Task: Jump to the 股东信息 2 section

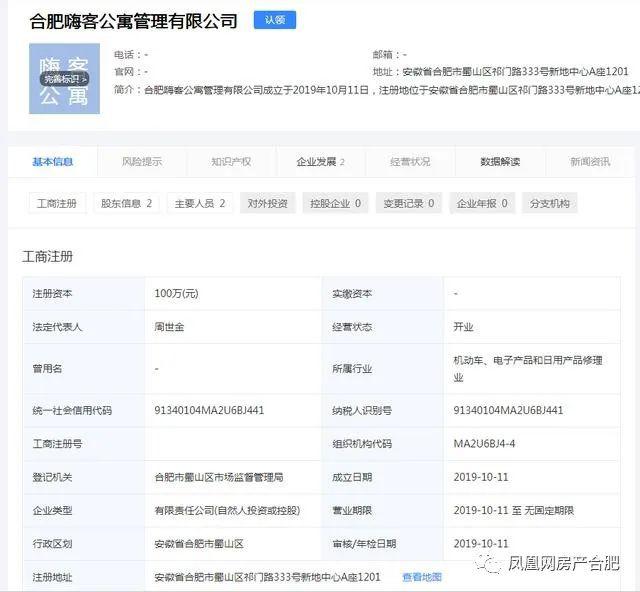Action: click(x=127, y=203)
